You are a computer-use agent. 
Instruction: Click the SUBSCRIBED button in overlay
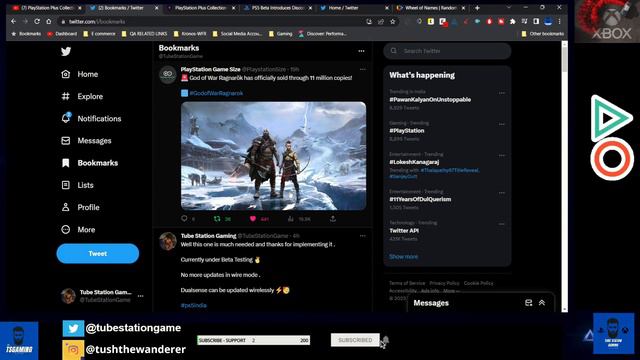coord(355,340)
